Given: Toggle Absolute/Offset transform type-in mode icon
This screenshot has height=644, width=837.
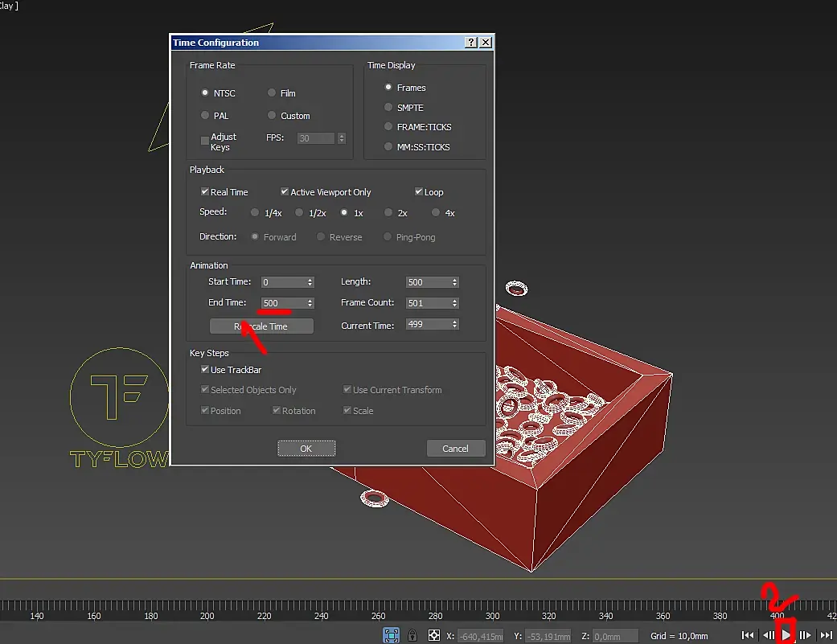Looking at the screenshot, I should (x=434, y=635).
